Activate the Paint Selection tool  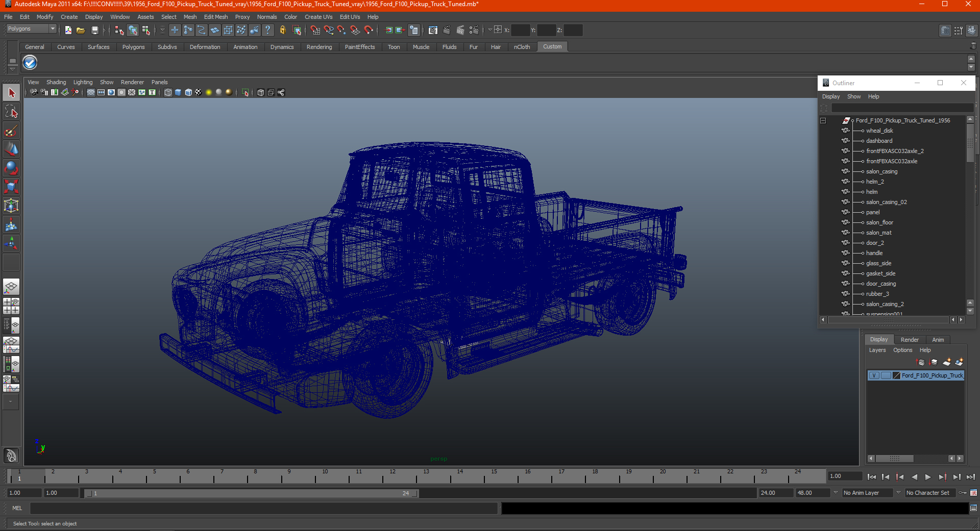click(x=11, y=131)
